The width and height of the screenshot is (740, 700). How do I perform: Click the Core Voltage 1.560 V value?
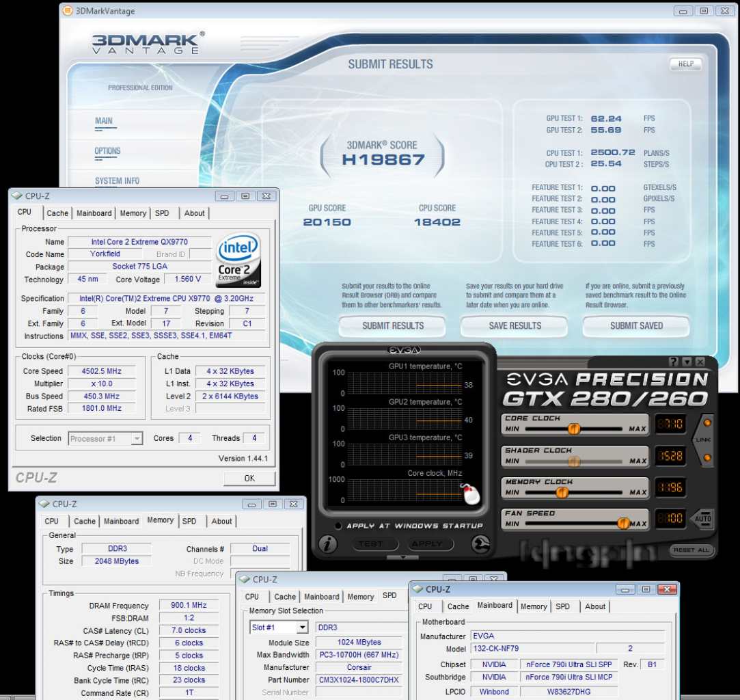[188, 279]
